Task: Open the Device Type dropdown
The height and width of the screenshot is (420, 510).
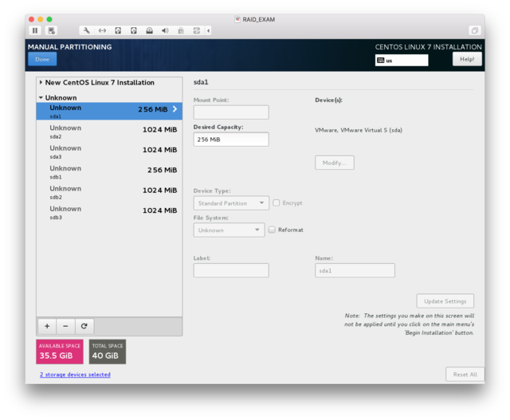Action: [x=230, y=203]
